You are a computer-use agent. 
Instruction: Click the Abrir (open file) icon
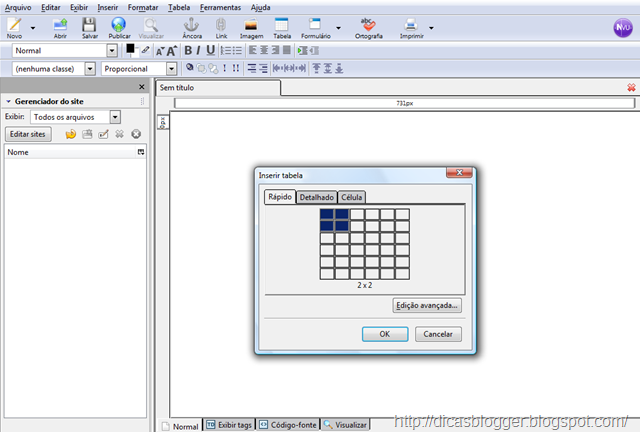(60, 28)
